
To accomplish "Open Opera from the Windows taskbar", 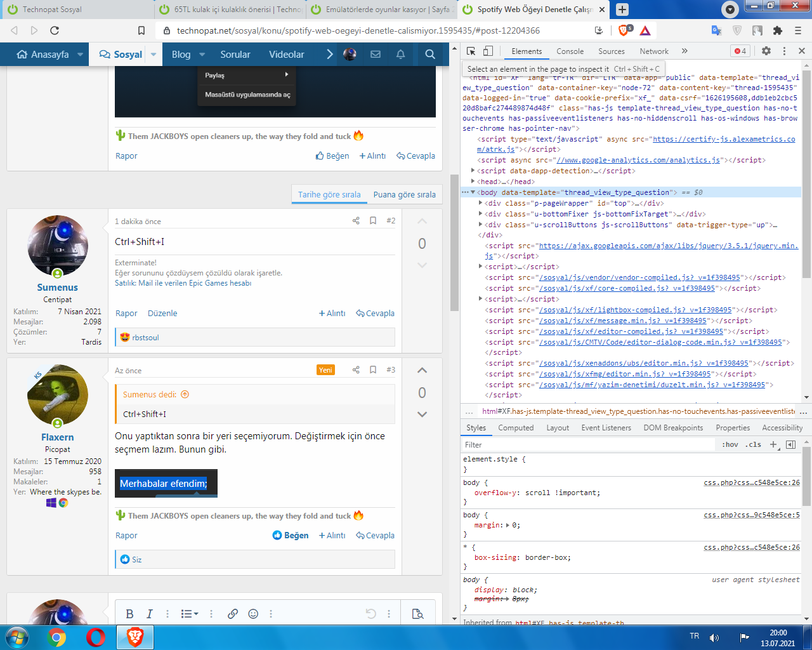I will 96,637.
